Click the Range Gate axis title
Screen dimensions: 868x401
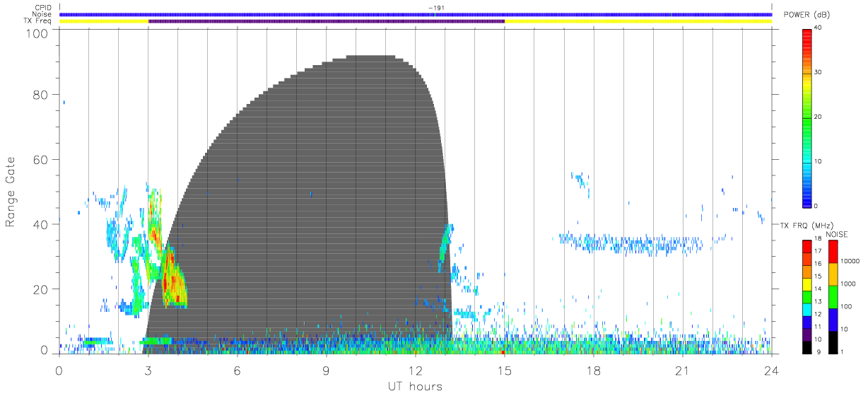click(11, 192)
